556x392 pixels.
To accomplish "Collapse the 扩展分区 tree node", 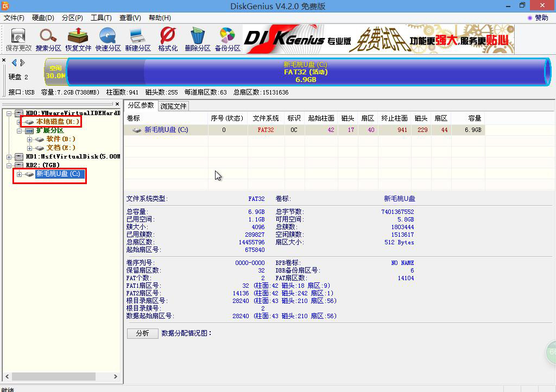I will 19,131.
